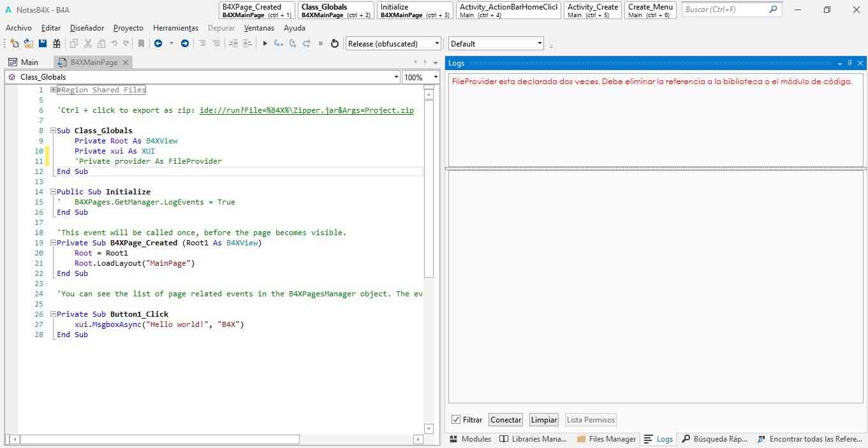Click the New file toolbar icon

coord(14,43)
